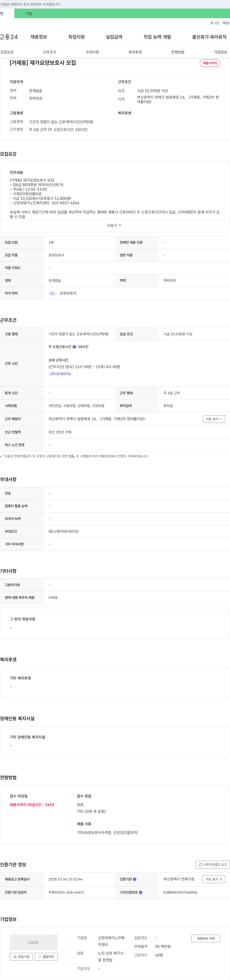Click 구인인증번호 value KJBN002507040006
Viewport: 230px width, 980px height.
click(180, 892)
